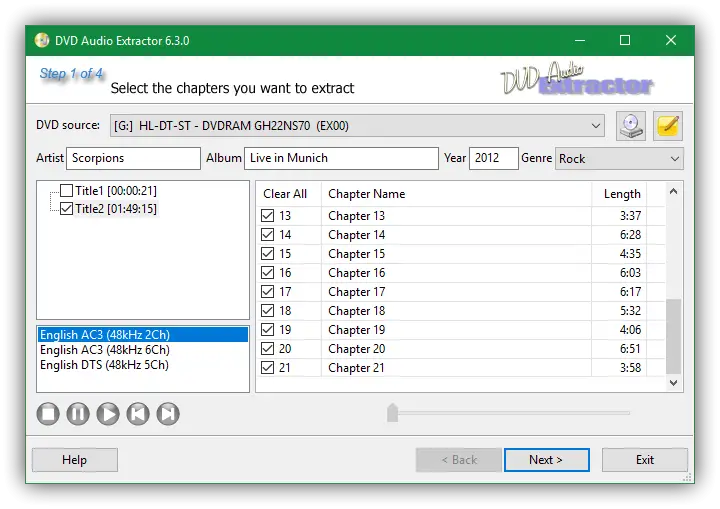
Task: Click the playback position slider handle
Action: click(393, 413)
